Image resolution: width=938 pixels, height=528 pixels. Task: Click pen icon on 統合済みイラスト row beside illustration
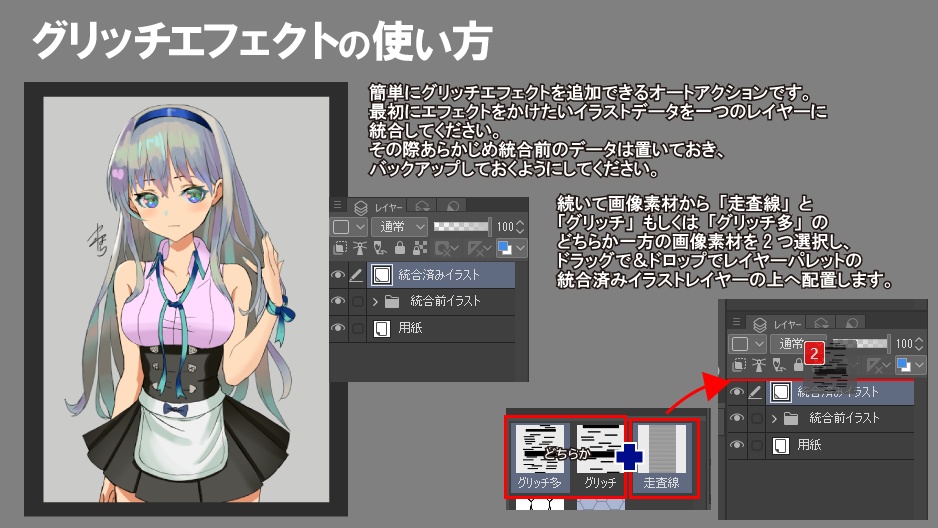[x=356, y=275]
